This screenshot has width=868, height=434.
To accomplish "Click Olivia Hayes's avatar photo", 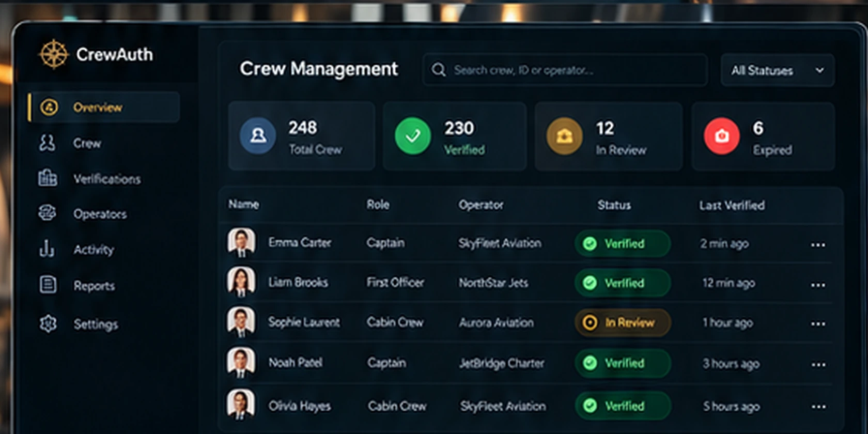I will (241, 405).
